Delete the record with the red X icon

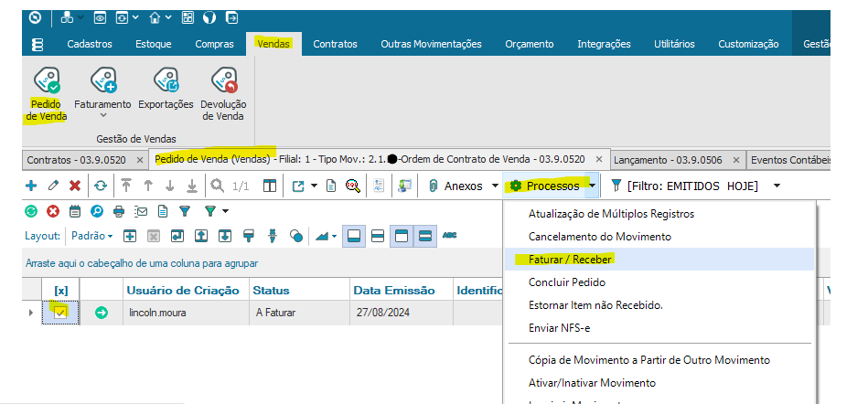point(75,186)
